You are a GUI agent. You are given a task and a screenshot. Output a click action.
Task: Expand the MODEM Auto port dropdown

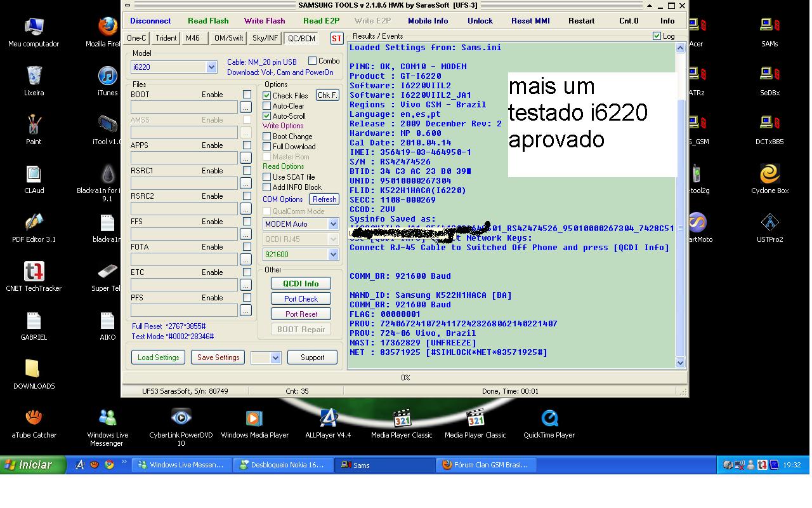click(x=333, y=224)
